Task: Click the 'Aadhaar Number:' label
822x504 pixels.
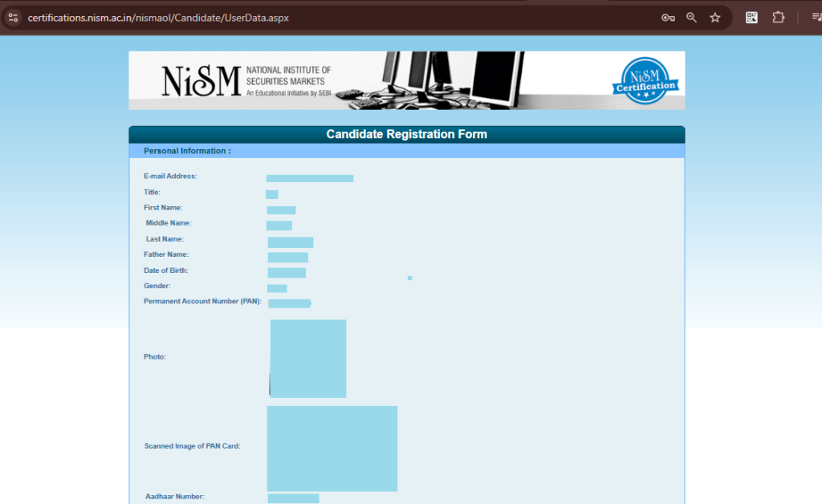Action: [175, 496]
